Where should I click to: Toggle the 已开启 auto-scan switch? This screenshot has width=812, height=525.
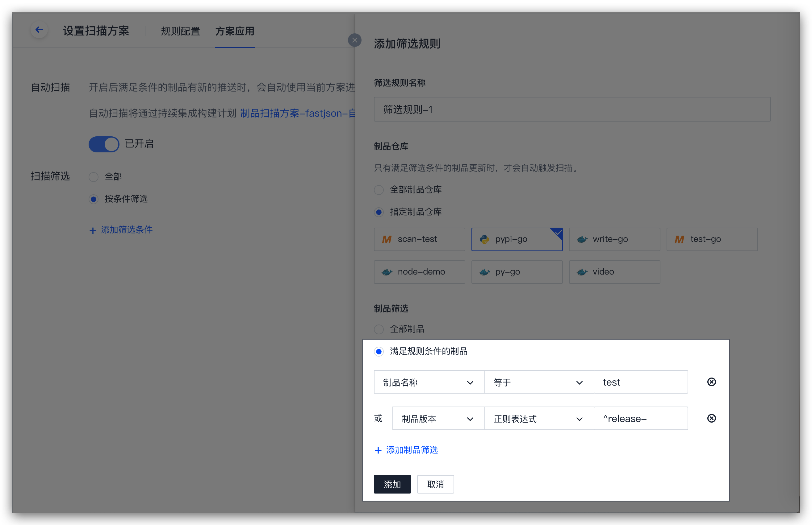104,144
